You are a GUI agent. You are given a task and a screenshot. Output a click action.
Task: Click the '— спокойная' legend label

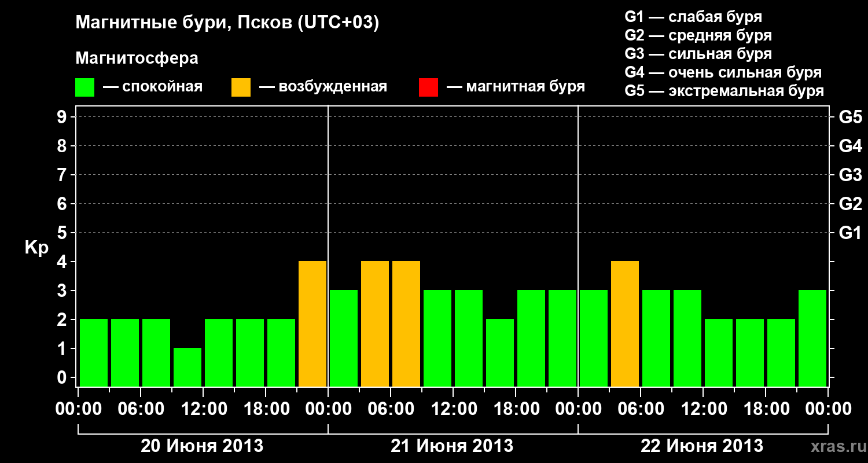pyautogui.click(x=153, y=87)
